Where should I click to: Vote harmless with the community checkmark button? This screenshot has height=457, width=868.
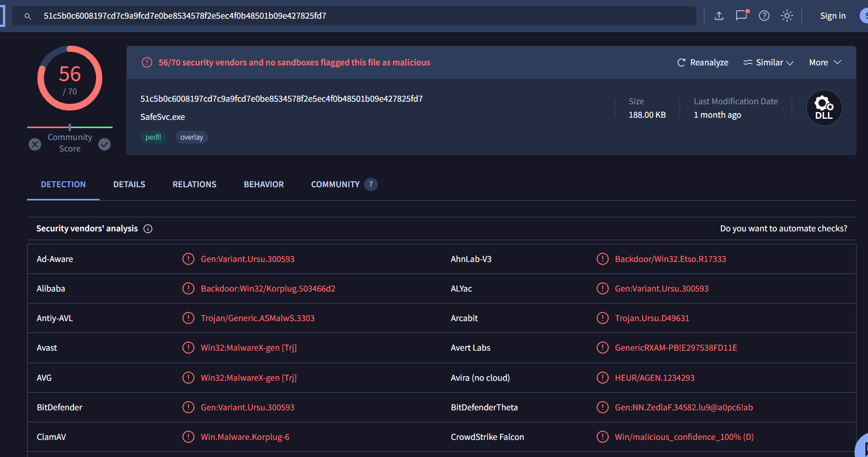click(x=105, y=144)
